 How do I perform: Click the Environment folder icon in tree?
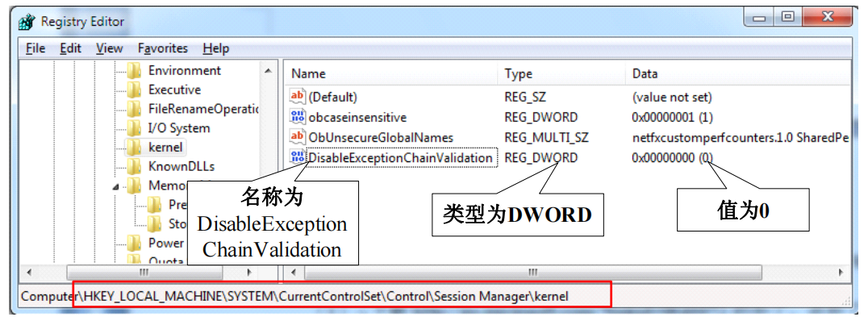pyautogui.click(x=134, y=71)
